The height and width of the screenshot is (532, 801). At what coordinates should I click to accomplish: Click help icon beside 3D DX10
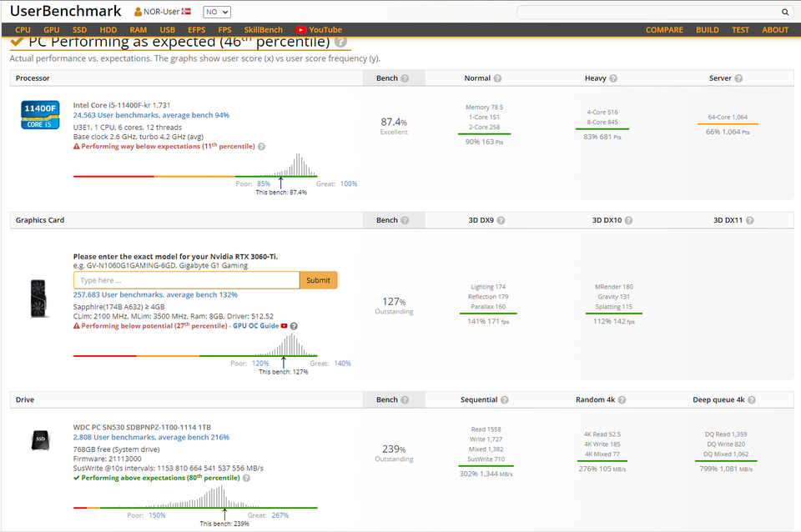(x=629, y=220)
